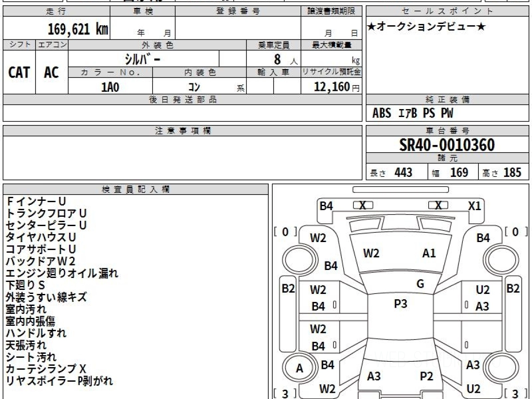Click the カラーNo. label

[x=110, y=72]
